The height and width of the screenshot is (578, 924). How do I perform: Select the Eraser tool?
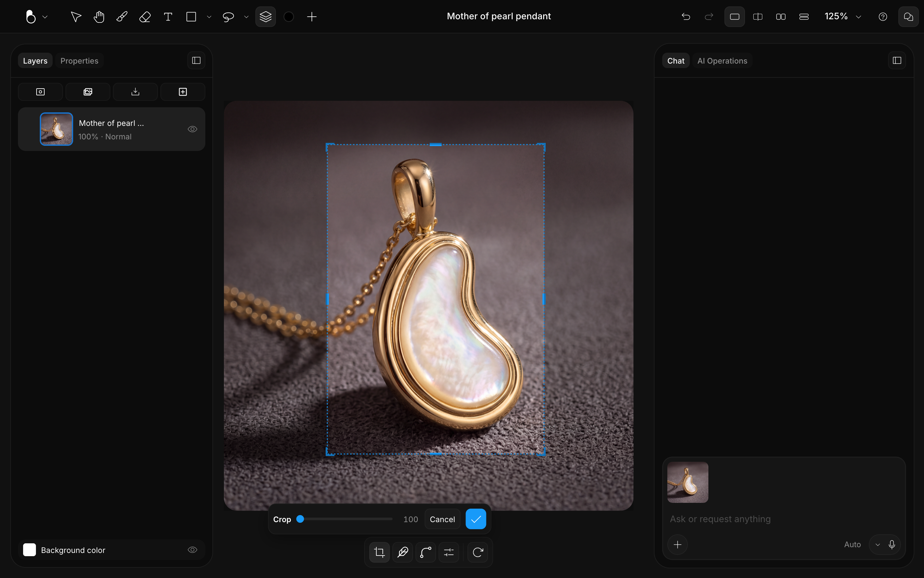[x=145, y=17]
